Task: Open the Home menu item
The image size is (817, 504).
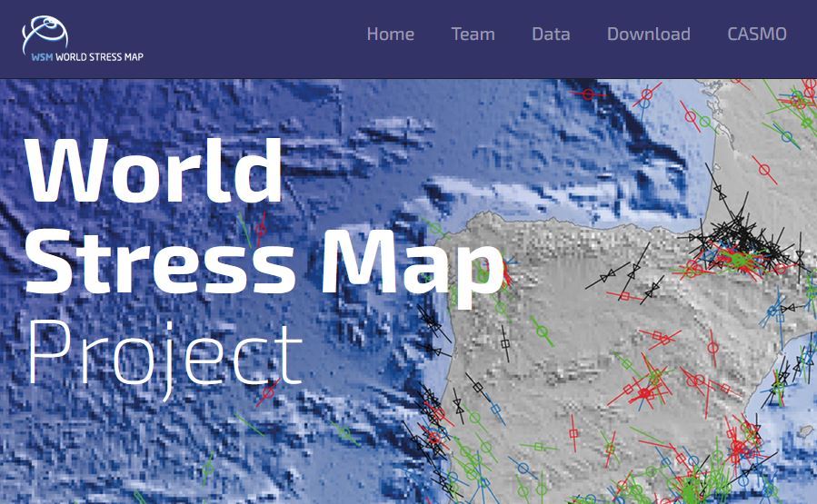Action: [390, 35]
